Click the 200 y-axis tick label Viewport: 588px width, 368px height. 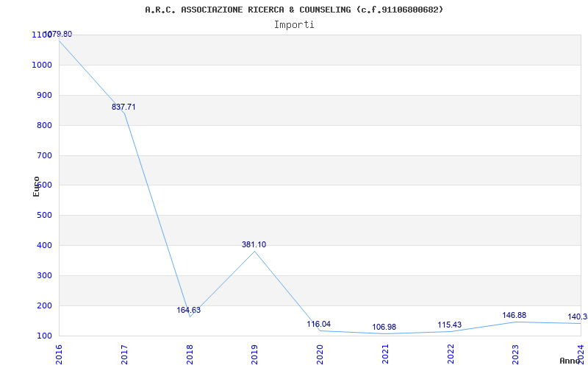43,305
